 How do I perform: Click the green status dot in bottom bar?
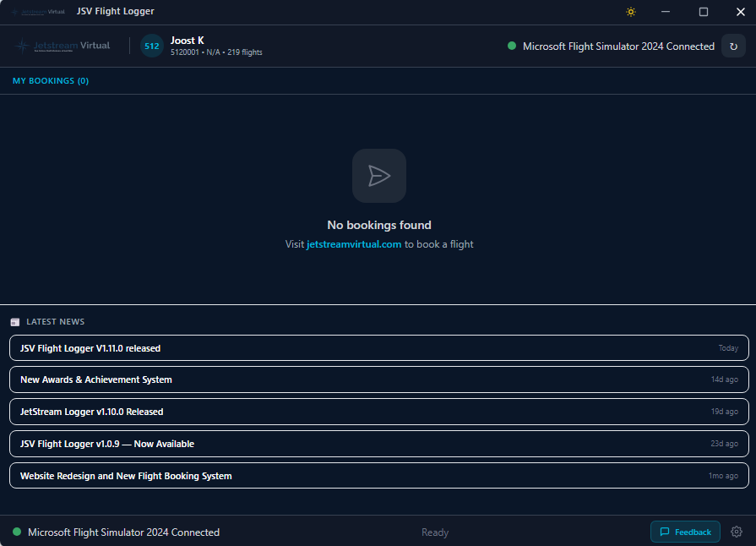[17, 532]
